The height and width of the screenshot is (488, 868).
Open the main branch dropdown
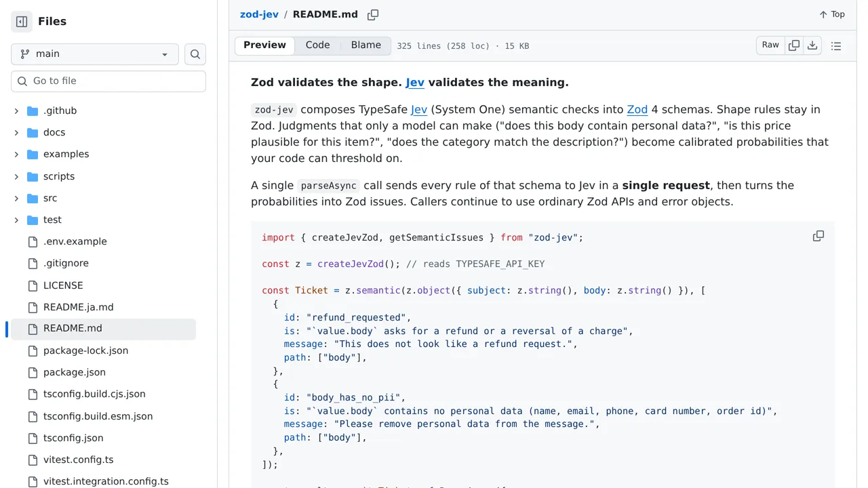95,54
